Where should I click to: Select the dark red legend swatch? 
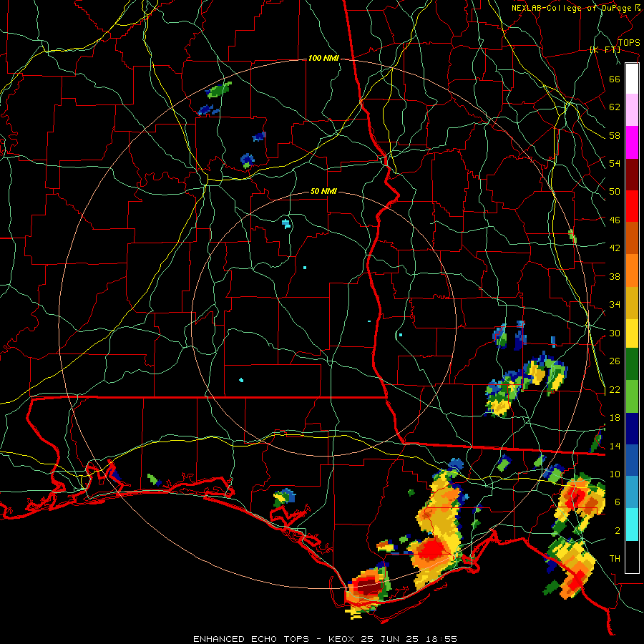(632, 175)
